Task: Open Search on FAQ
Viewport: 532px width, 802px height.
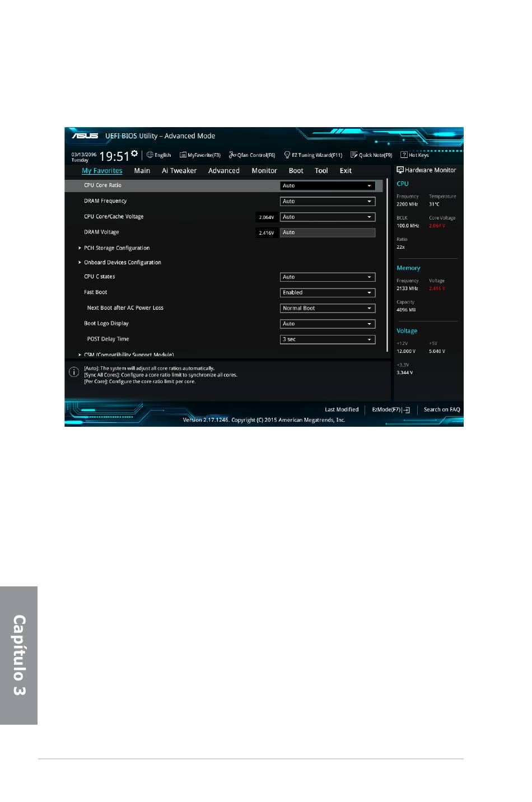Action: tap(442, 410)
